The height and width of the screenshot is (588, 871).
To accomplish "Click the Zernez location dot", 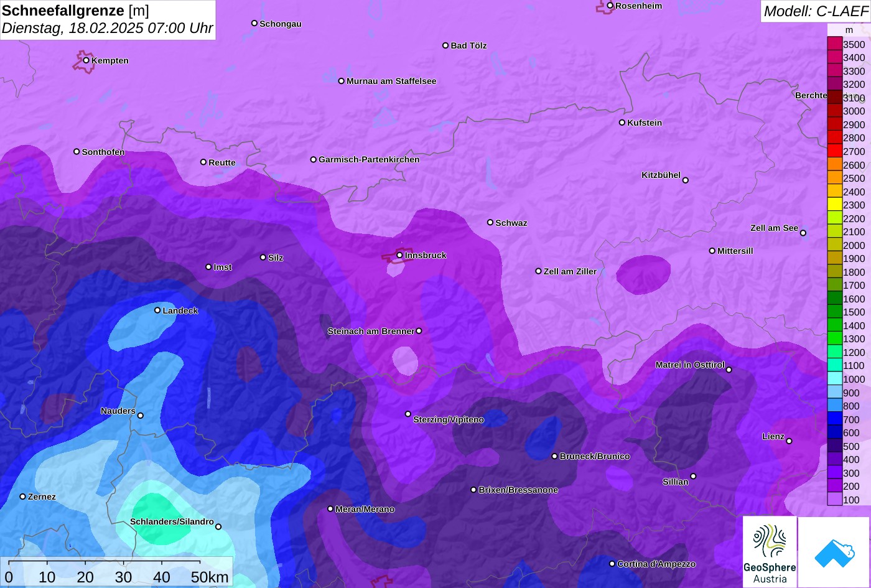I will (x=23, y=497).
